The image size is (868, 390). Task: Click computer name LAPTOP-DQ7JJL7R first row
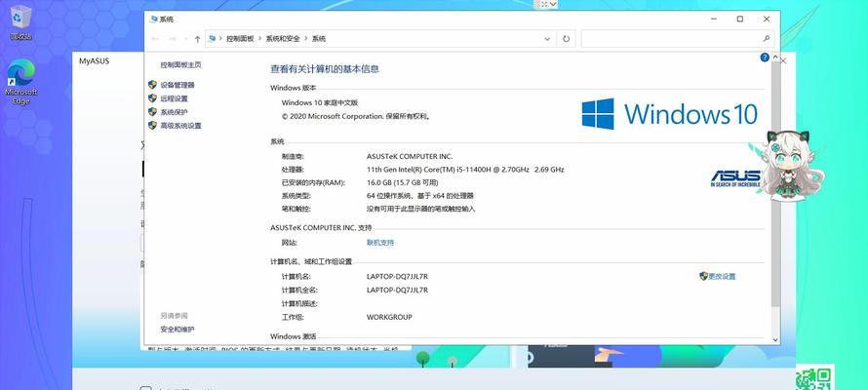pos(397,277)
